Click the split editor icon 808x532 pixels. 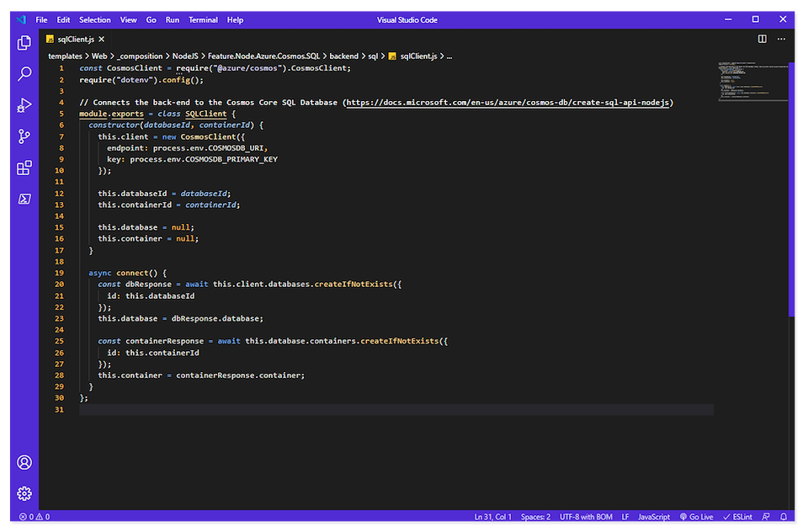pyautogui.click(x=763, y=40)
